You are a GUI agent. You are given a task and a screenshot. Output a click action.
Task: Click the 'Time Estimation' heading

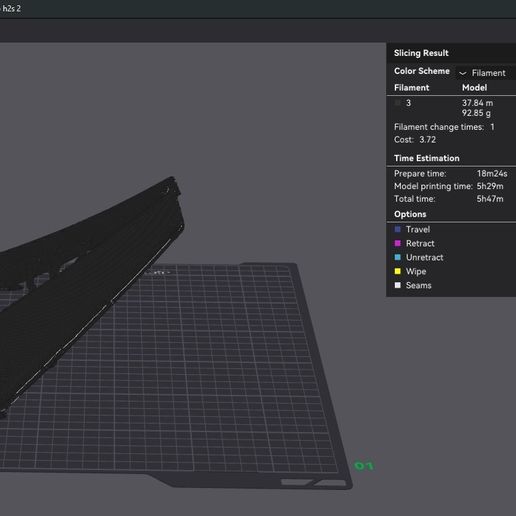(426, 158)
